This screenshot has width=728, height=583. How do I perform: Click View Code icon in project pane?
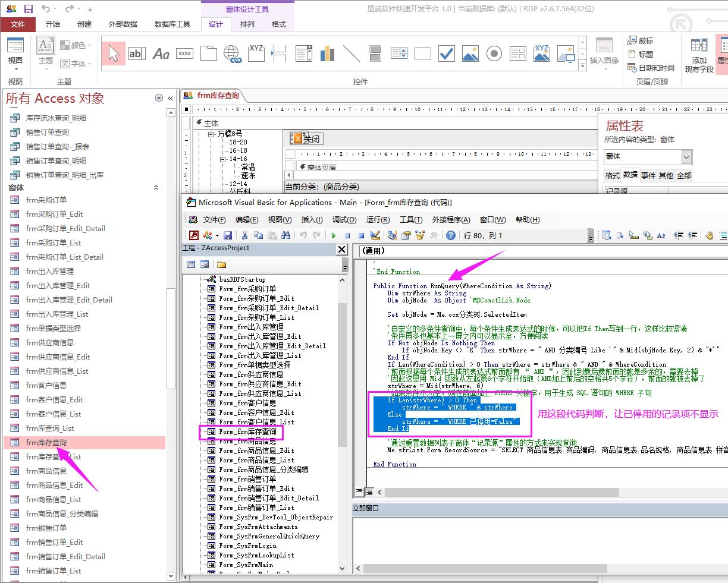[x=191, y=264]
